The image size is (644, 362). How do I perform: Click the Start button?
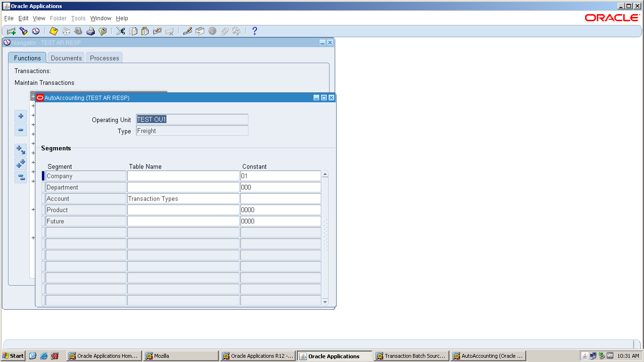coord(12,356)
